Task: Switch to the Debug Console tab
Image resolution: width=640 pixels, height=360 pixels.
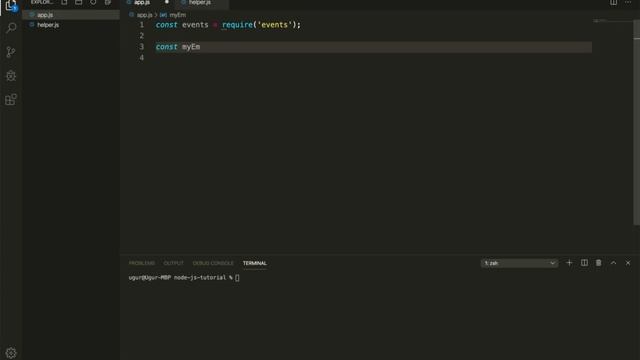Action: pos(213,263)
